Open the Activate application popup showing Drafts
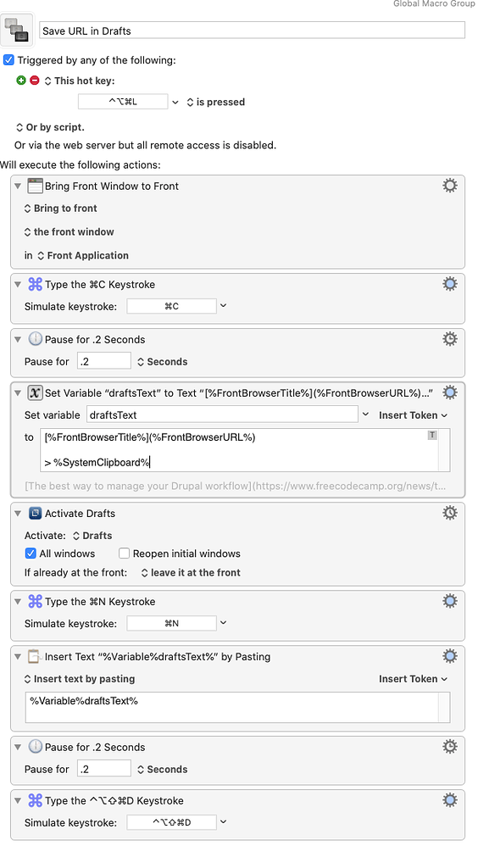 92,536
